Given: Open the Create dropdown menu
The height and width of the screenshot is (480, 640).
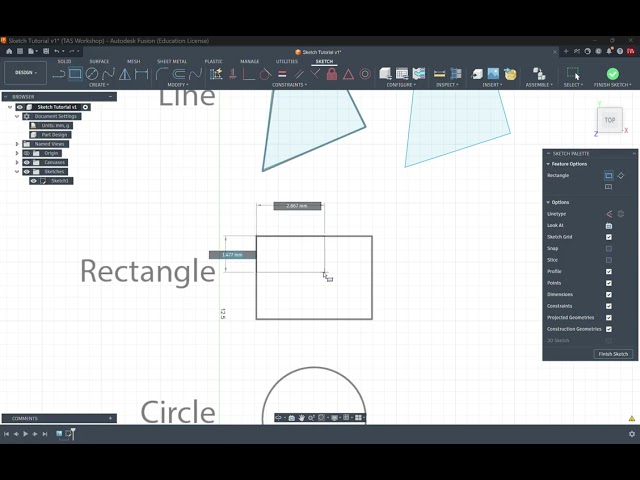Looking at the screenshot, I should [x=99, y=85].
